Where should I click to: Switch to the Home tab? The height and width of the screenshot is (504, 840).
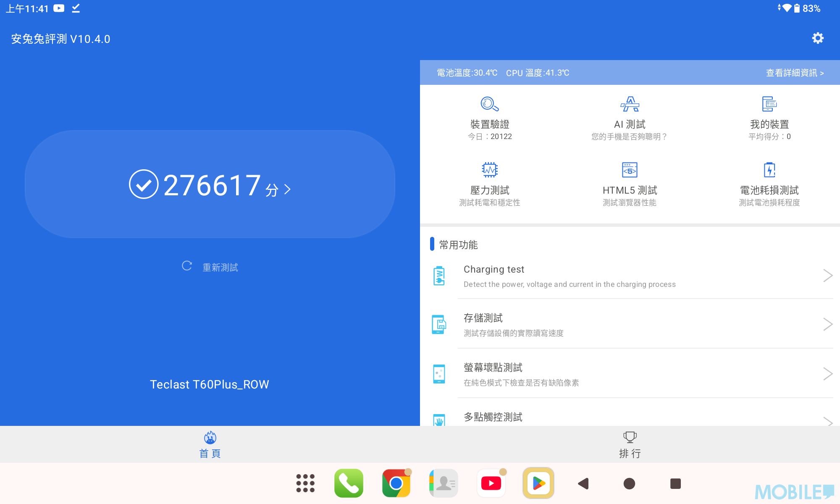pos(210,444)
